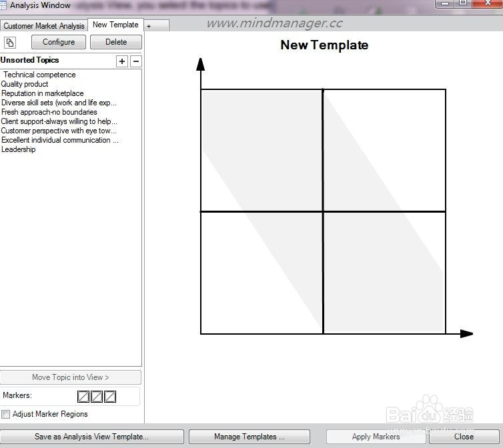The height and width of the screenshot is (448, 503).
Task: Switch to Customer Market Analysis tab
Action: tap(44, 25)
